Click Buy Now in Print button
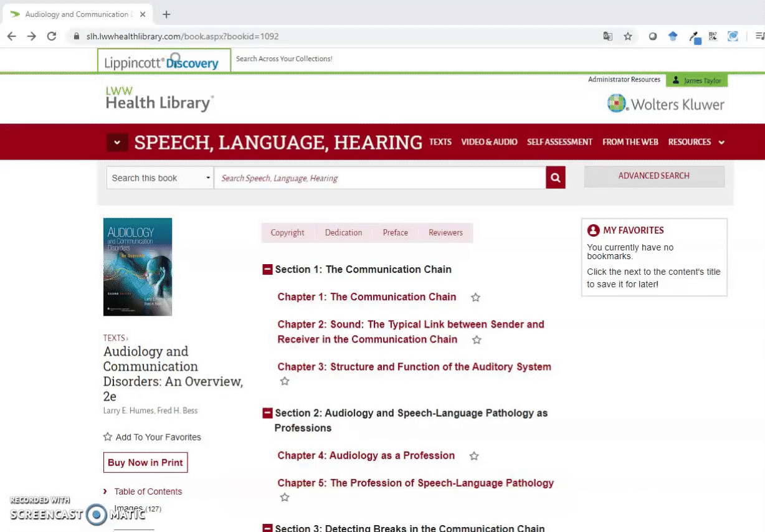 click(x=145, y=462)
